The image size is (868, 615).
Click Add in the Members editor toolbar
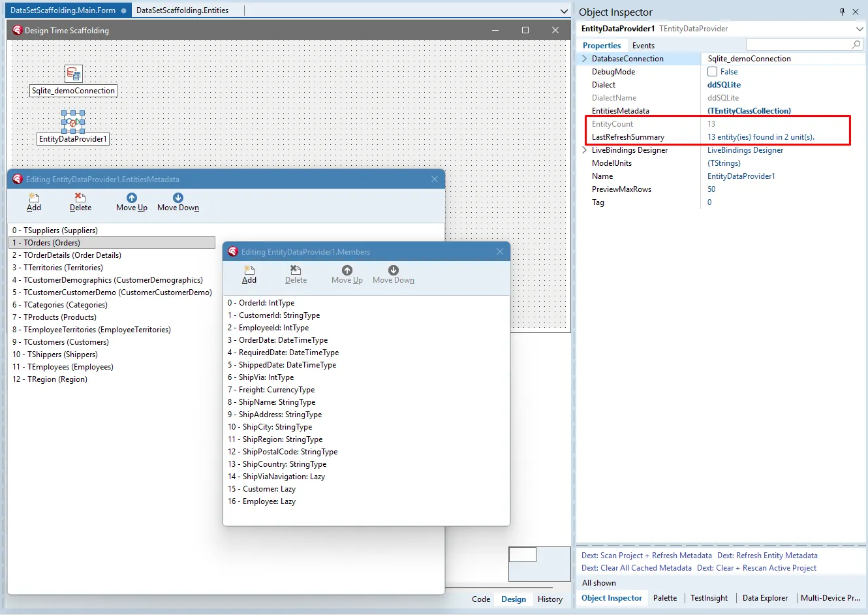pos(249,275)
